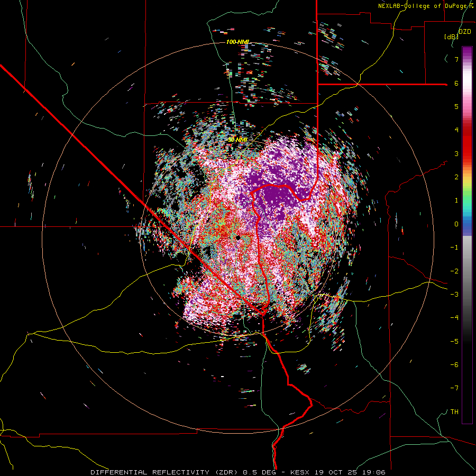Click the 100 NMI range ring label
The image size is (476, 476).
[x=237, y=42]
